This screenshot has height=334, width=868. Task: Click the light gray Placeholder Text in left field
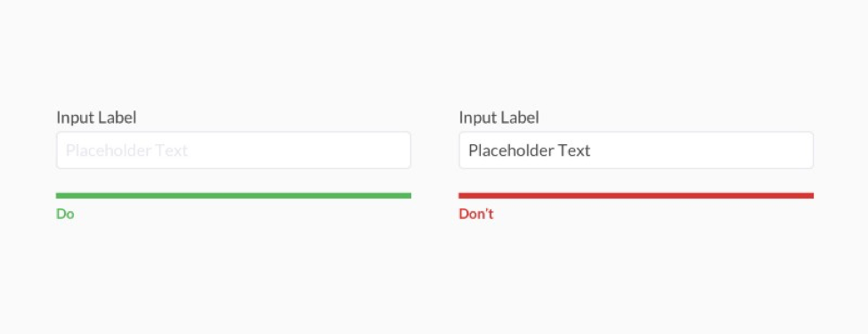126,151
